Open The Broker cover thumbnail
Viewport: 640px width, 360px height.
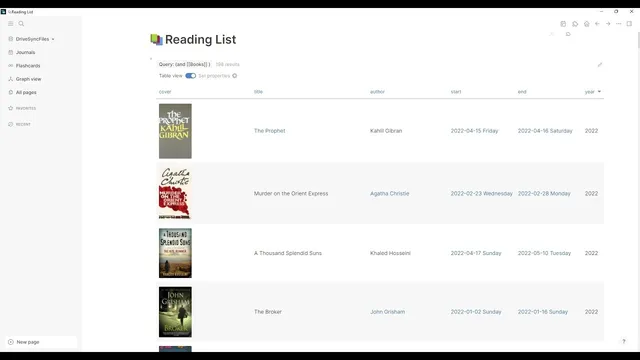175,312
